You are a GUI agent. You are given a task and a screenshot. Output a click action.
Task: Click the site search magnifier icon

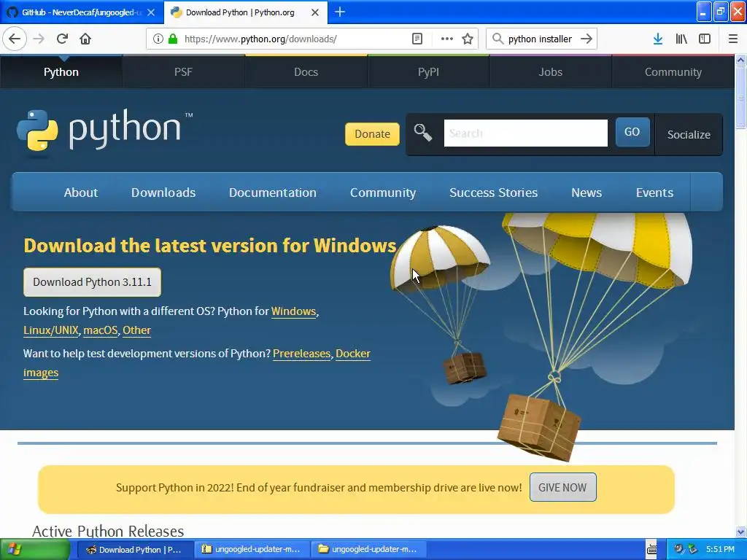422,133
